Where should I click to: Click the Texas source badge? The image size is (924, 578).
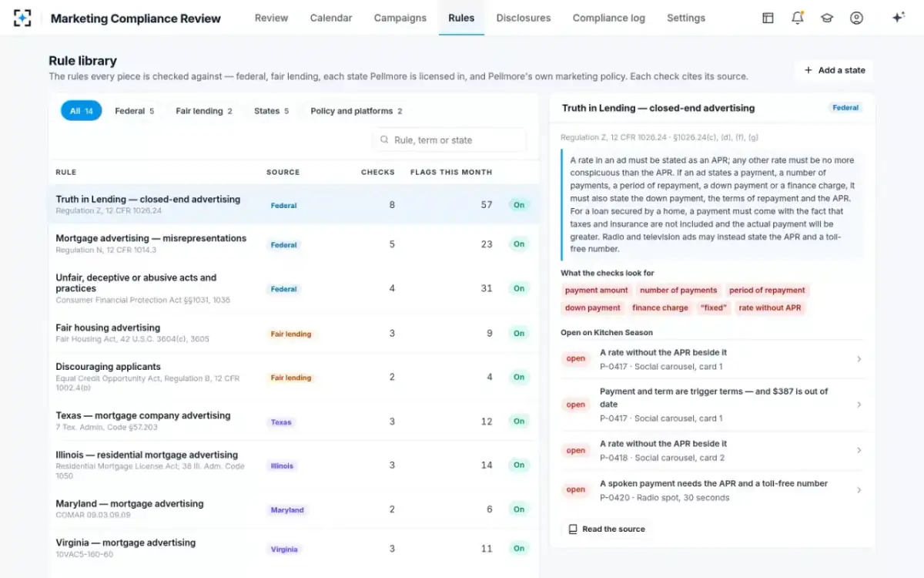click(281, 422)
